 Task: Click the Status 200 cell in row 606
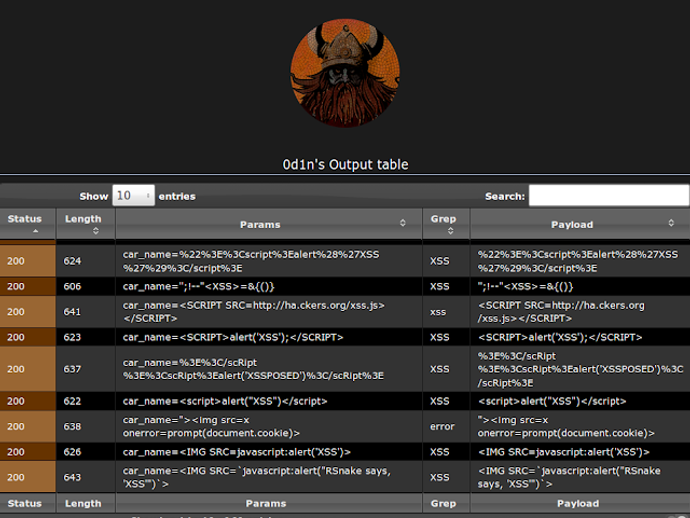click(x=28, y=287)
